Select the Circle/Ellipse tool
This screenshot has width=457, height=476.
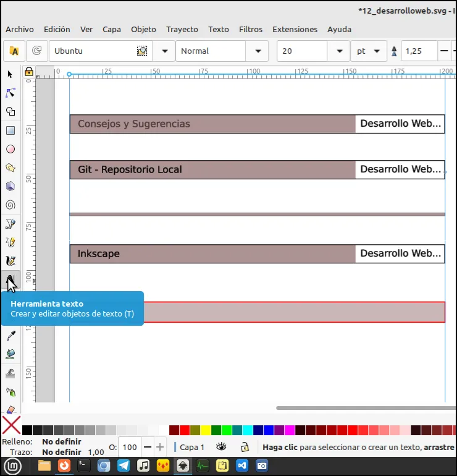(10, 149)
